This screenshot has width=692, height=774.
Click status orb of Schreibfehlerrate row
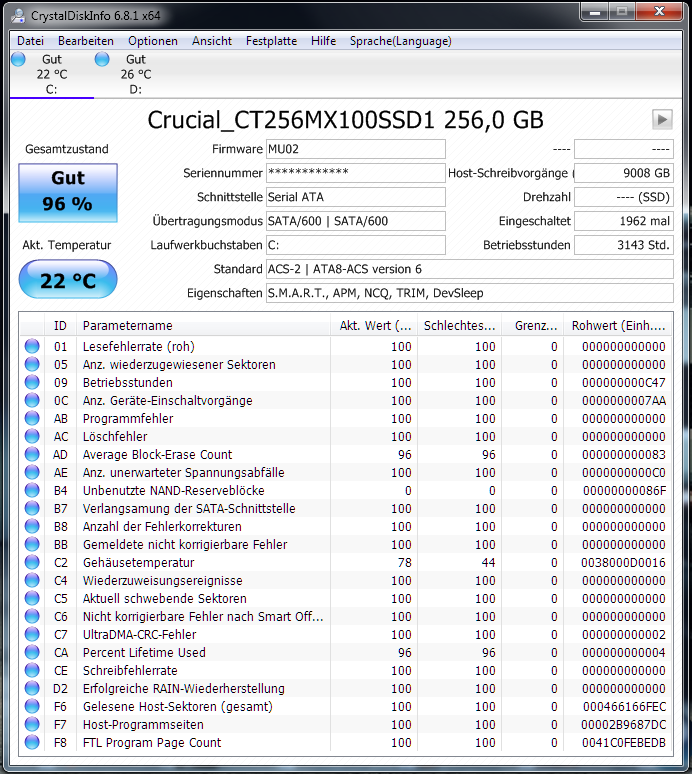pos(32,670)
